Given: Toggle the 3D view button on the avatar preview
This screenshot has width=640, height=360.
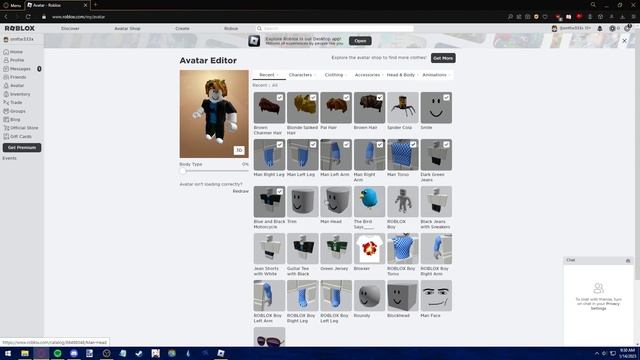Looking at the screenshot, I should pyautogui.click(x=239, y=150).
